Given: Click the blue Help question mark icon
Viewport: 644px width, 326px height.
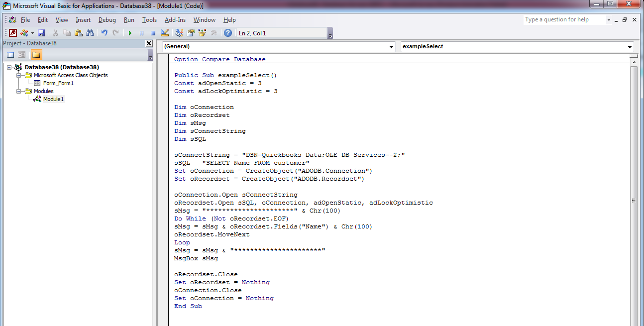Looking at the screenshot, I should (x=228, y=33).
